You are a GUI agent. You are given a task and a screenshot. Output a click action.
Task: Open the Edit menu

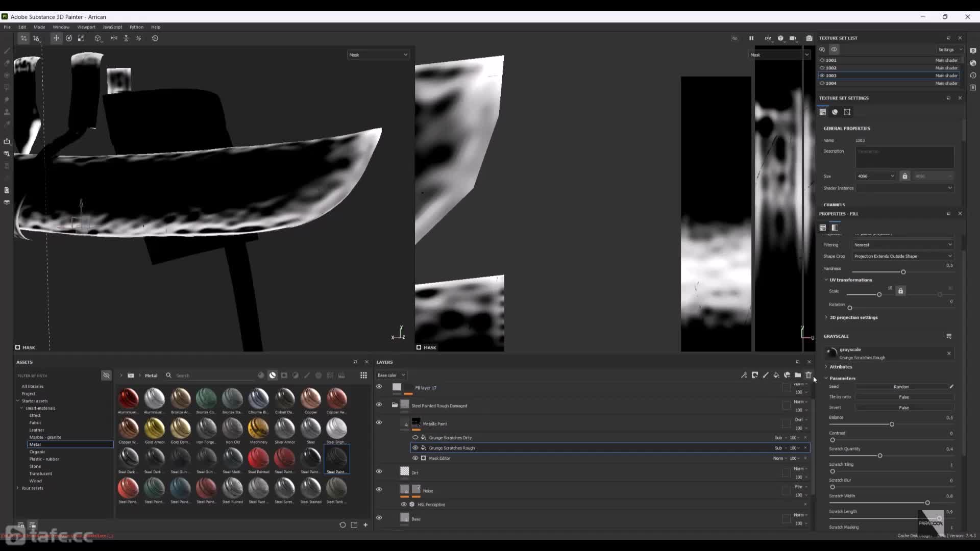click(x=22, y=27)
